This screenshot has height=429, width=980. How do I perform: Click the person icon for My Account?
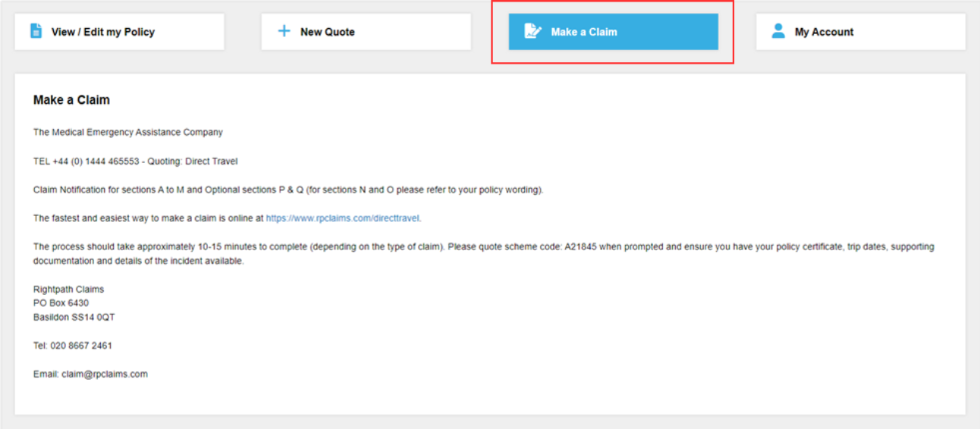tap(777, 31)
